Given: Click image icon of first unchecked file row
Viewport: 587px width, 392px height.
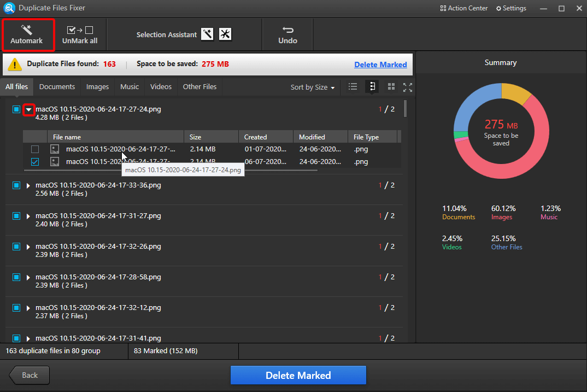Looking at the screenshot, I should tap(55, 149).
